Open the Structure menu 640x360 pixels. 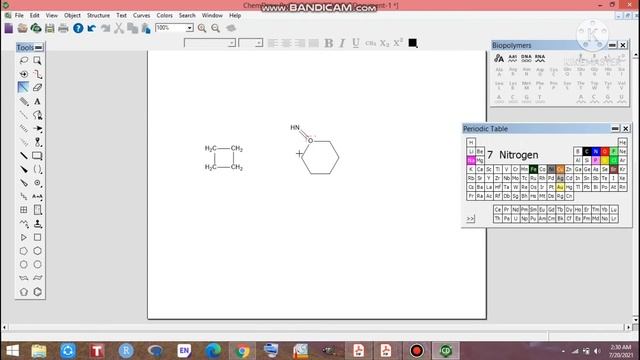pos(98,15)
